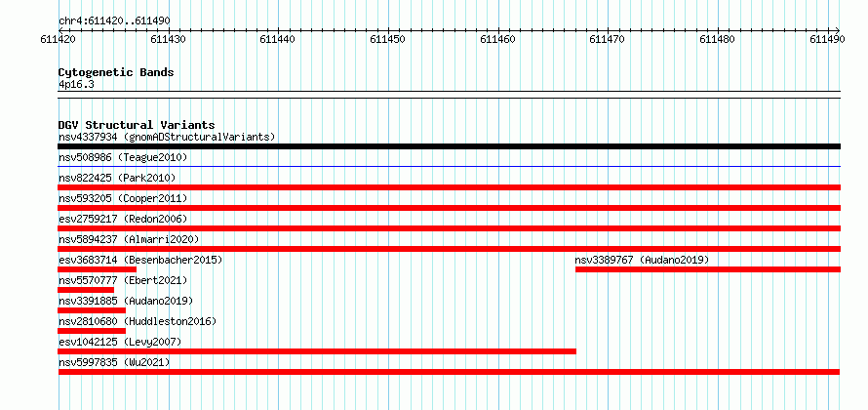
Task: Click ruler position 611450
Action: (x=388, y=39)
